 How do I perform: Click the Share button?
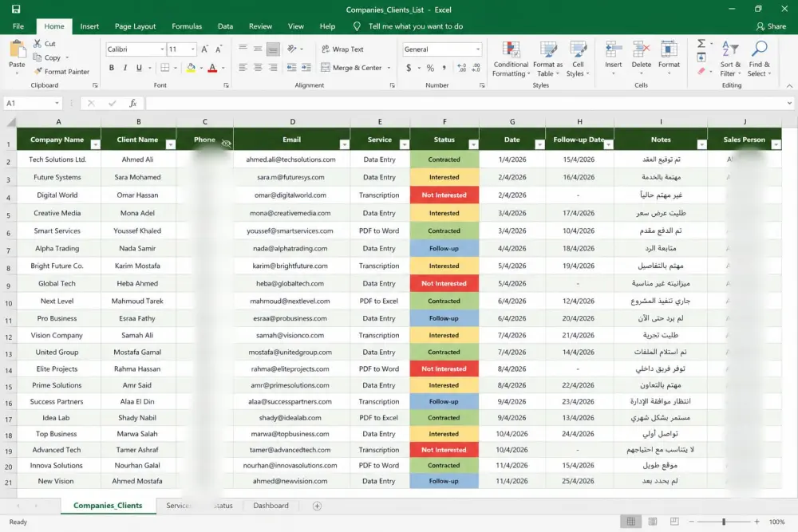click(771, 26)
